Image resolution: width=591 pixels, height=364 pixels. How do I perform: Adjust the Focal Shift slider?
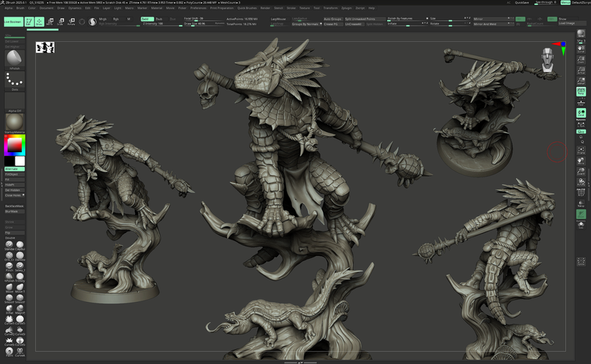(204, 19)
